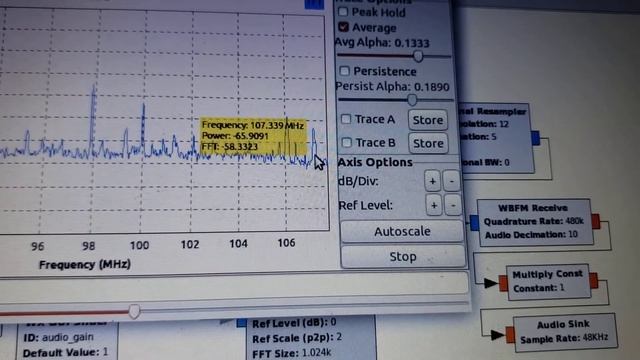Click the Frequency (MHz) axis title
The height and width of the screenshot is (360, 640).
point(85,264)
